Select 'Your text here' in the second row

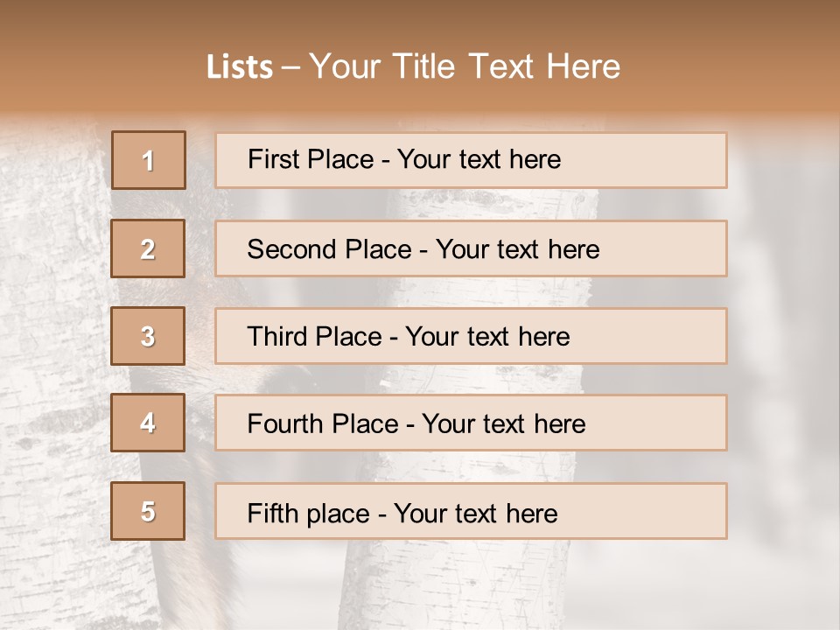click(x=517, y=249)
